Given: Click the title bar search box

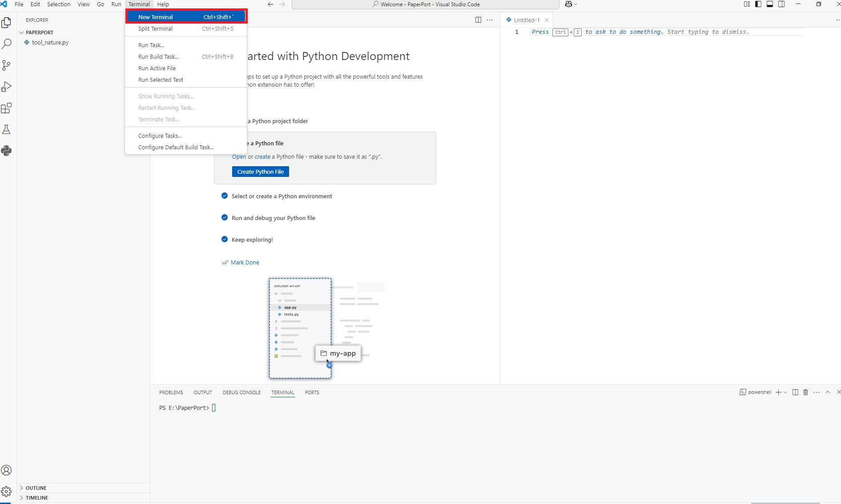Looking at the screenshot, I should [426, 4].
